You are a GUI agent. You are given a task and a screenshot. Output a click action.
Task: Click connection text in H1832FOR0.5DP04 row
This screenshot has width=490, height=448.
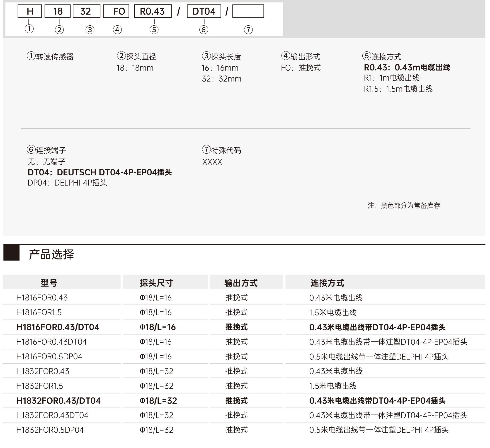[x=379, y=430]
